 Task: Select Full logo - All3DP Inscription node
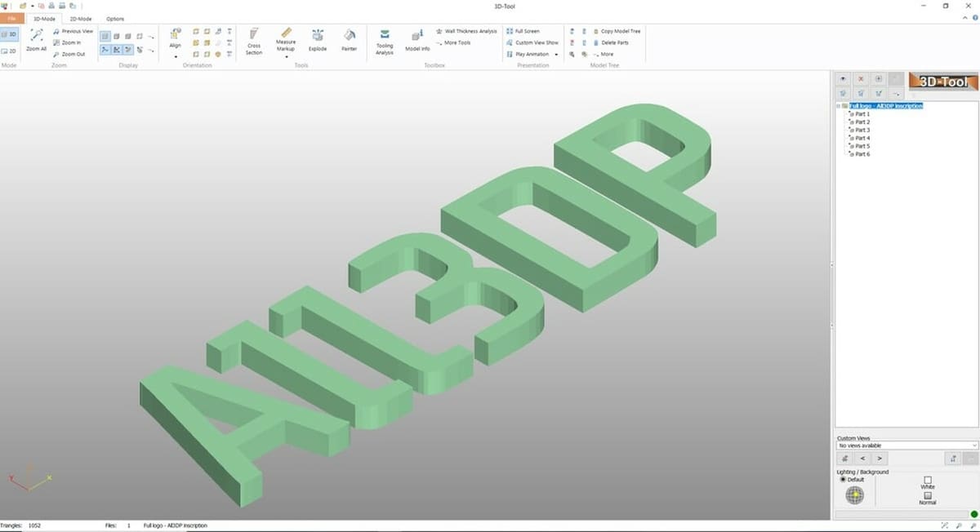tap(885, 106)
